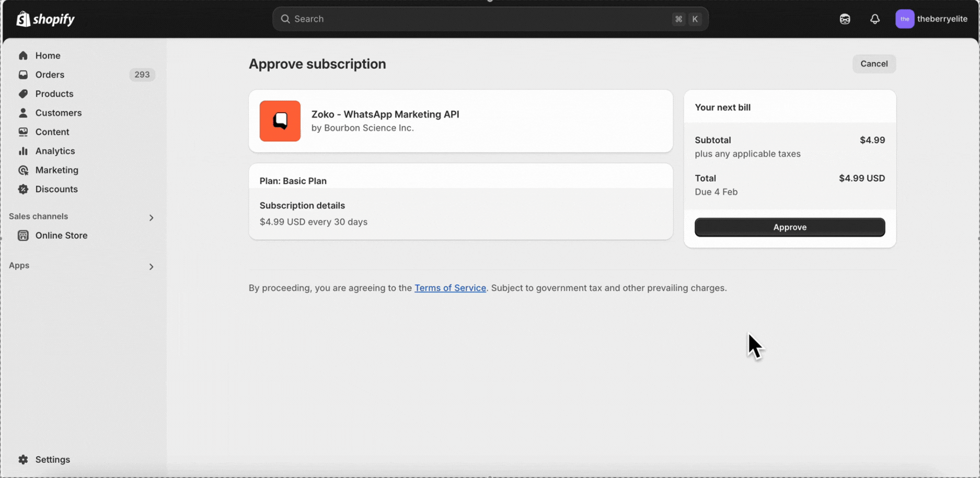
Task: Click the Products tag icon
Action: tap(23, 94)
